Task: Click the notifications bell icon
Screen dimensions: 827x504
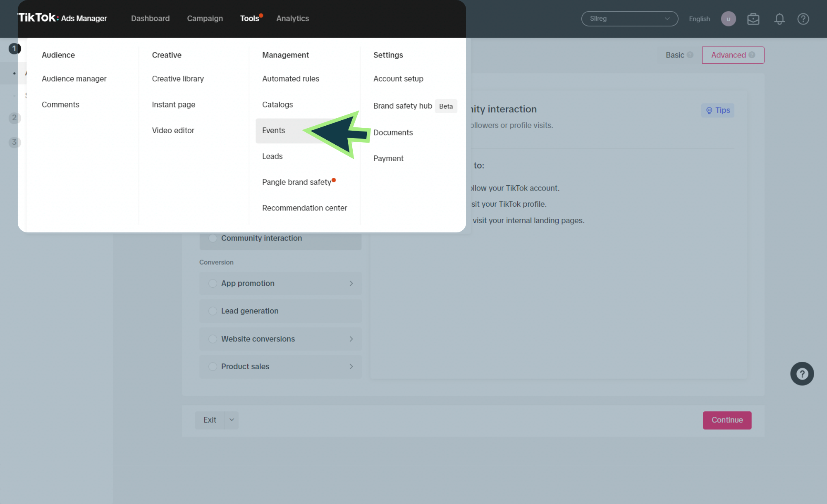Action: pos(779,19)
